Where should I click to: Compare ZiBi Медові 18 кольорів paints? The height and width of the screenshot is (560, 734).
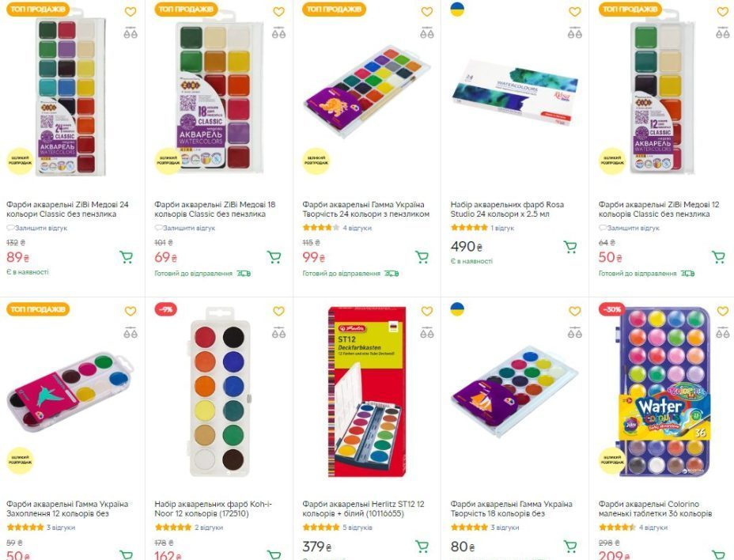pos(278,33)
